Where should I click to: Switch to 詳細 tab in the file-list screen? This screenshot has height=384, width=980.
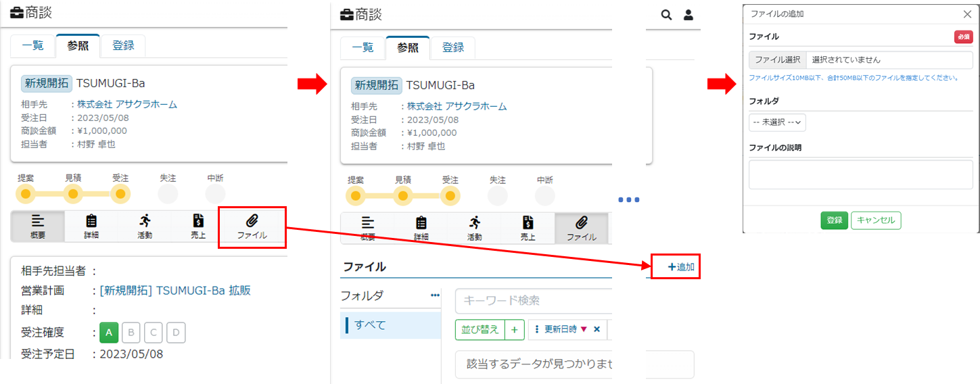click(421, 229)
